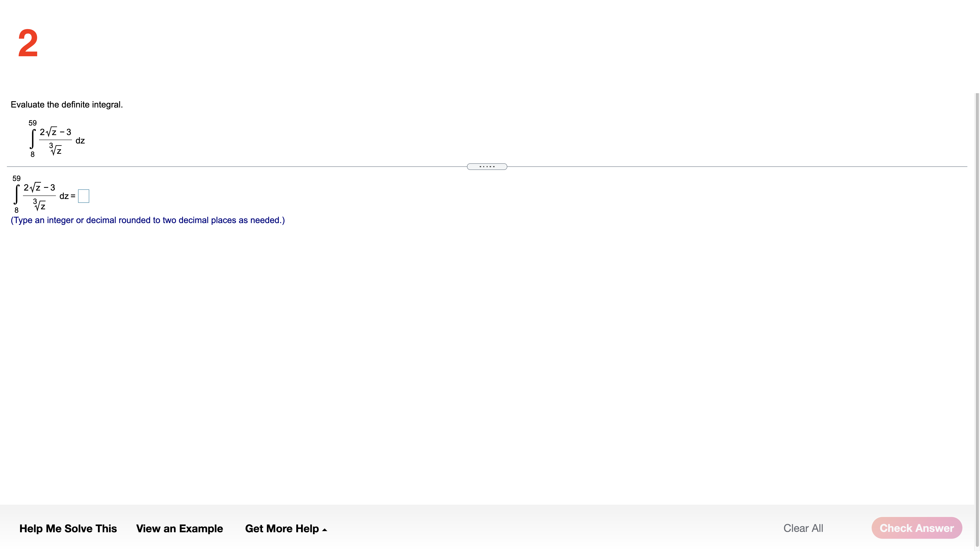The width and height of the screenshot is (980, 551).
Task: Click the caret arrow beside Get More Help
Action: 324,530
